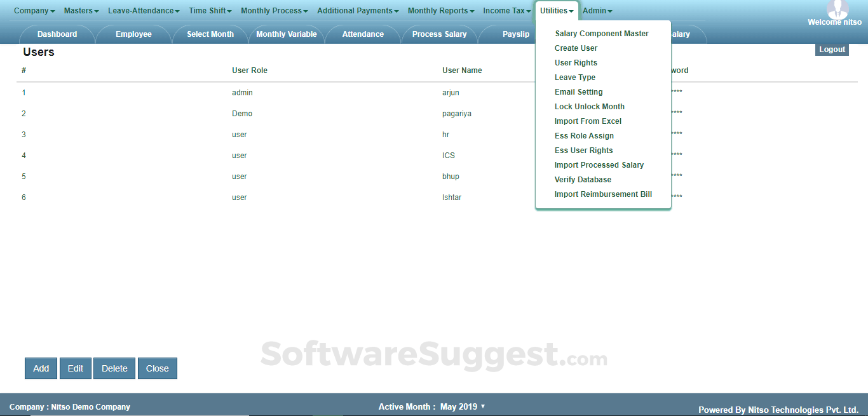Switch to the Dashboard tab
Viewport: 868px width, 416px height.
pyautogui.click(x=57, y=34)
